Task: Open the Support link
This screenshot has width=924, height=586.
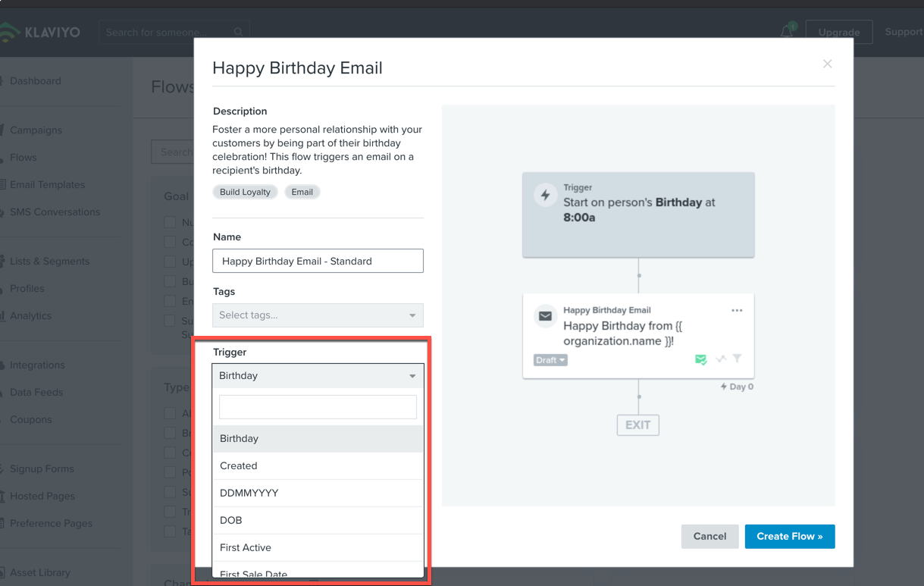Action: coord(904,32)
